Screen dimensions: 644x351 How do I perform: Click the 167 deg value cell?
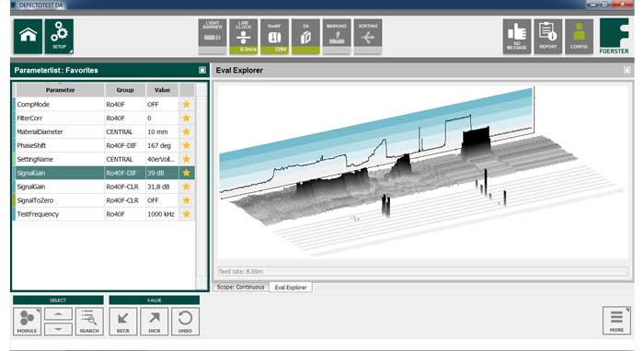pos(162,145)
